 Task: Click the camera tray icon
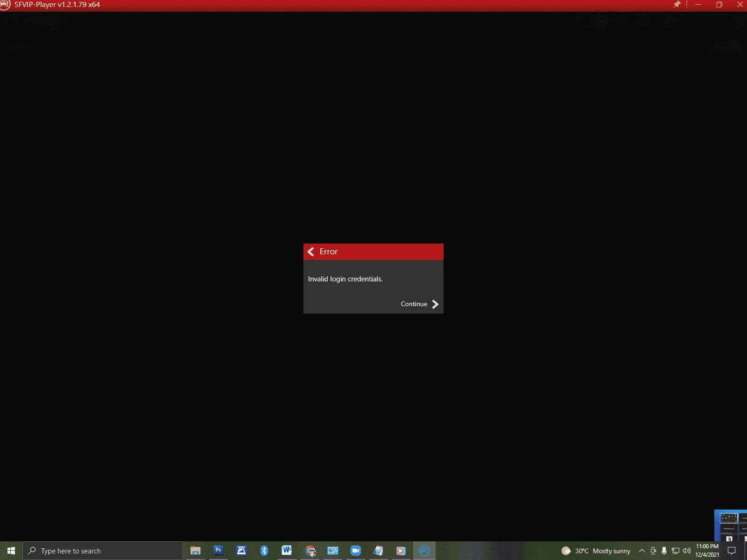(x=653, y=551)
